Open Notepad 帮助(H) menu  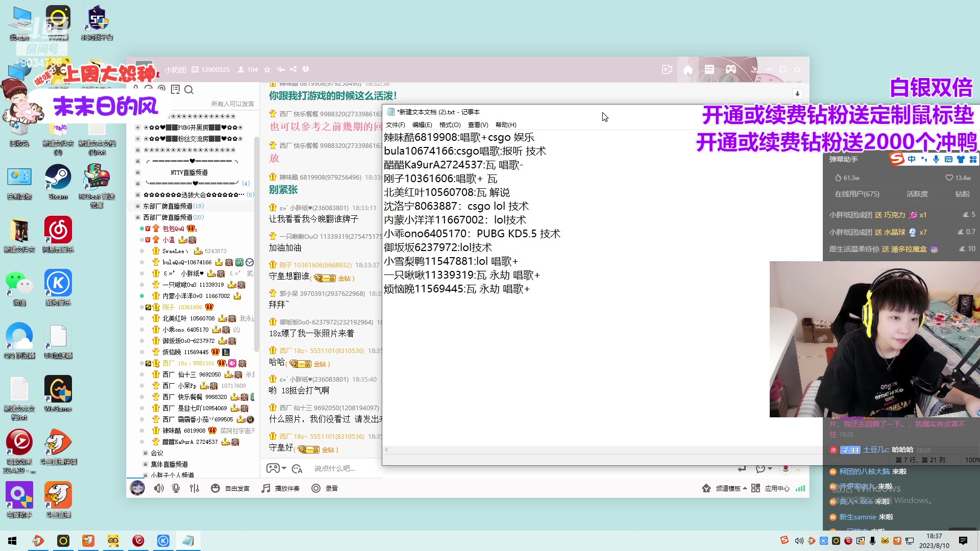pyautogui.click(x=506, y=125)
